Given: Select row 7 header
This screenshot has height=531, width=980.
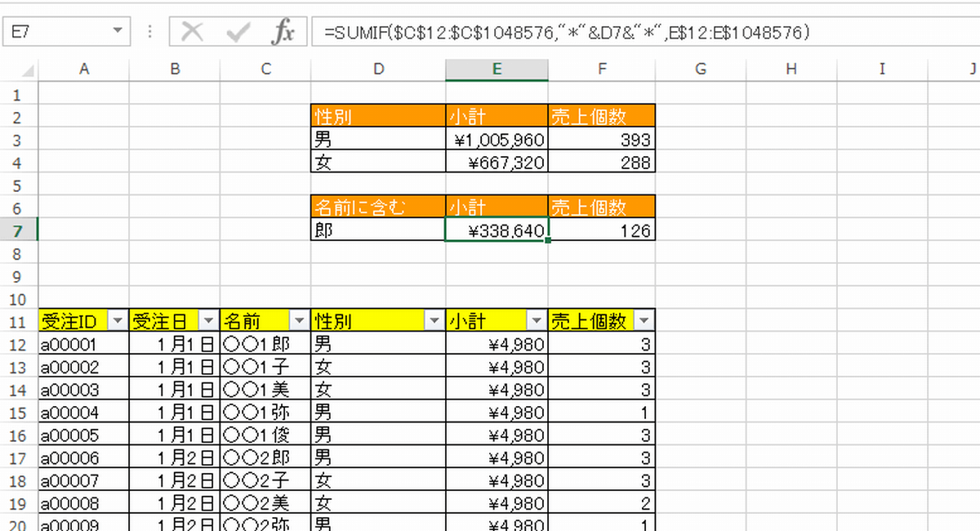Looking at the screenshot, I should pos(19,230).
